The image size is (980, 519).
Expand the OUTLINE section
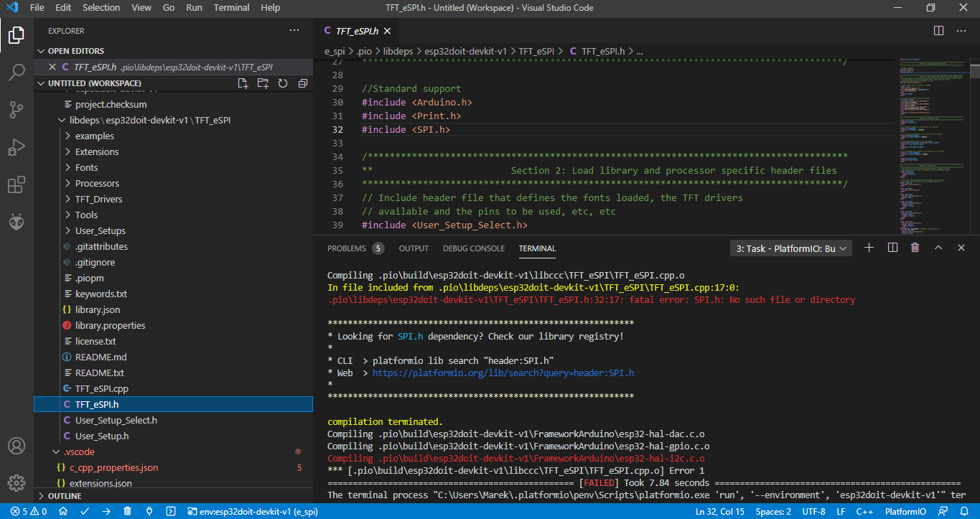click(x=64, y=496)
